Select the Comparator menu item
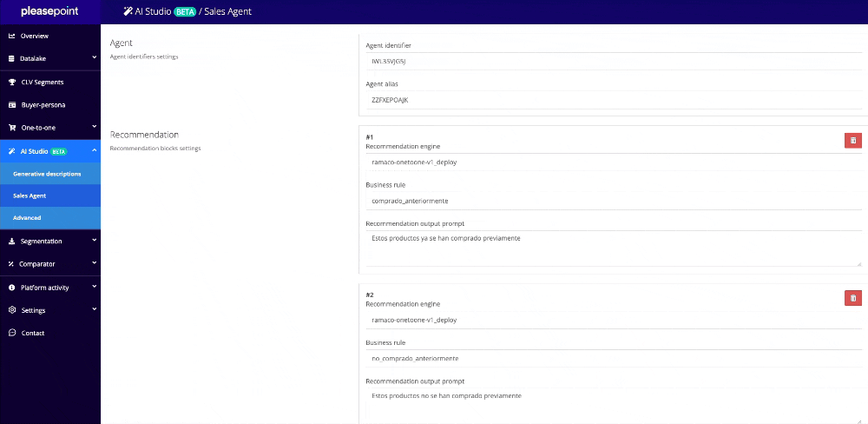Image resolution: width=868 pixels, height=424 pixels. (37, 263)
